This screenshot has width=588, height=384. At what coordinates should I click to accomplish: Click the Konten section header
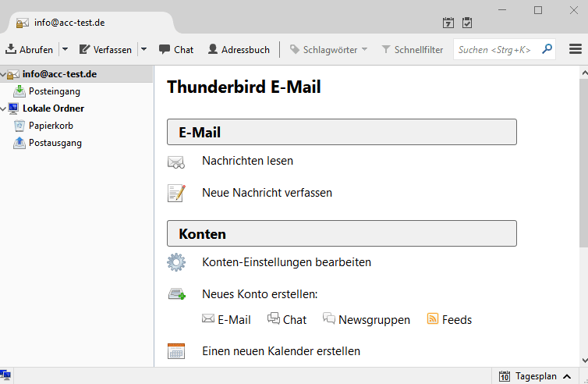[342, 233]
